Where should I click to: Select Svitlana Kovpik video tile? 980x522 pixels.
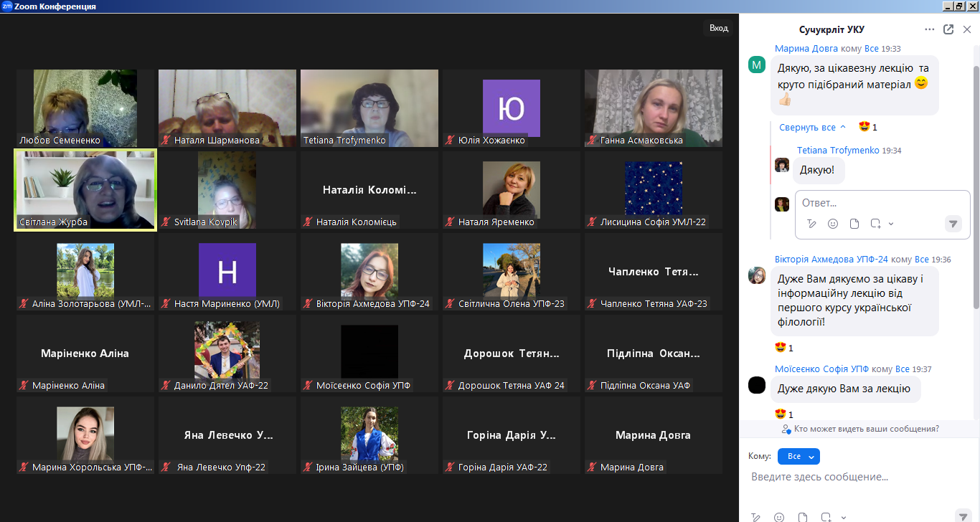227,190
